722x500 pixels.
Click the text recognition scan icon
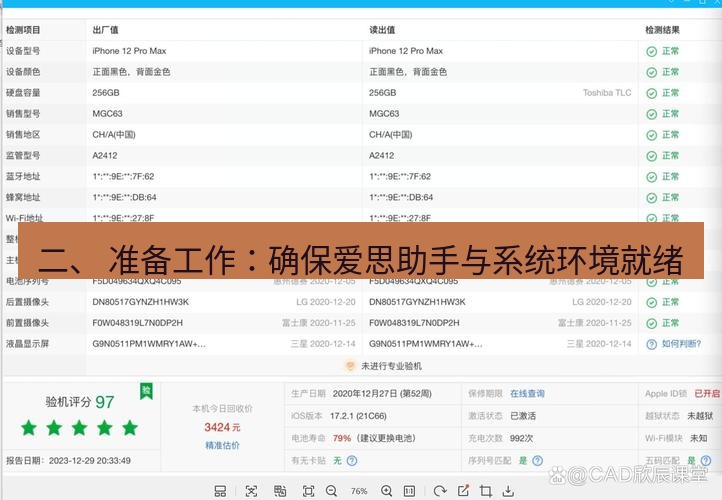click(x=251, y=491)
